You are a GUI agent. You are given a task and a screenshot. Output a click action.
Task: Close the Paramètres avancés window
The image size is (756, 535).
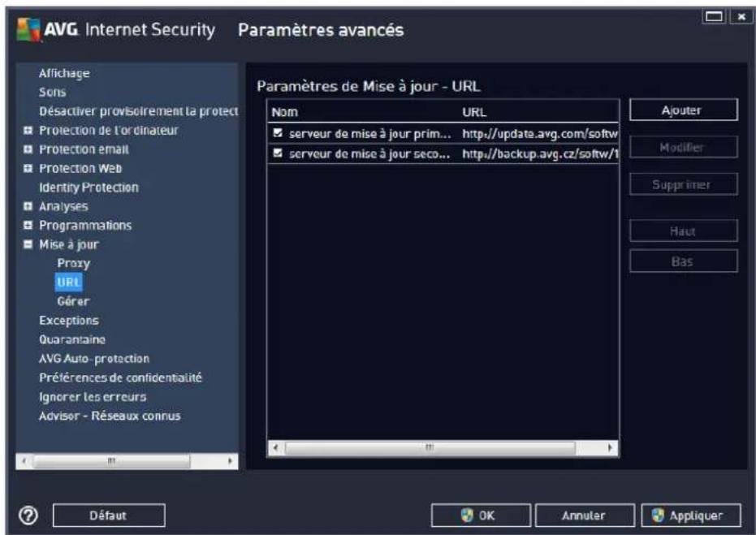coord(741,17)
